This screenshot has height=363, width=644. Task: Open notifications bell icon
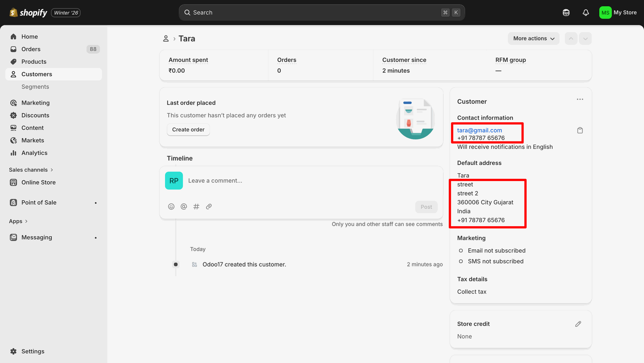tap(586, 12)
